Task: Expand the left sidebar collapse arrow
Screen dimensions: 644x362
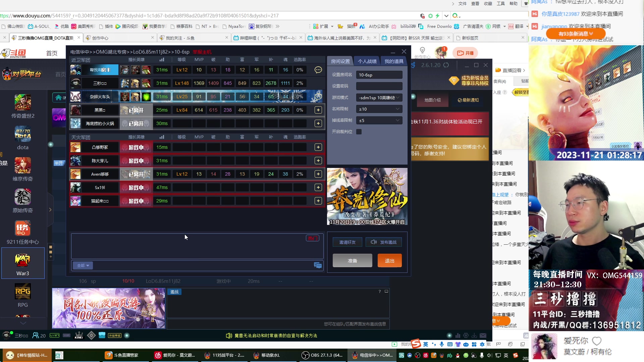Action: pyautogui.click(x=50, y=210)
